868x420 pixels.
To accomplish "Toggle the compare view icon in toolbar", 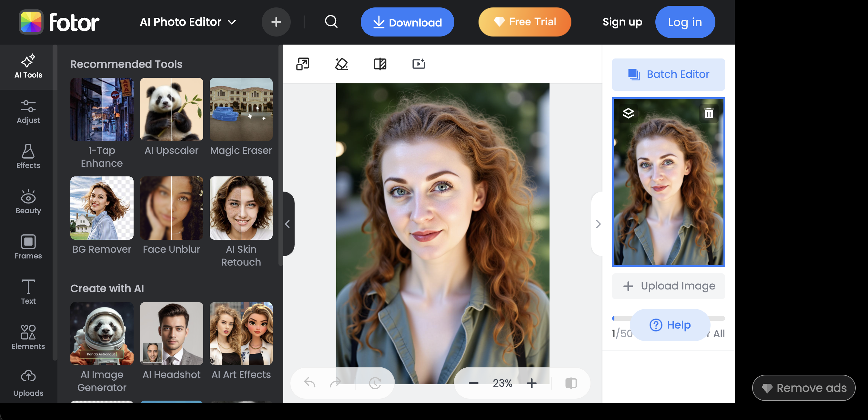I will (380, 64).
